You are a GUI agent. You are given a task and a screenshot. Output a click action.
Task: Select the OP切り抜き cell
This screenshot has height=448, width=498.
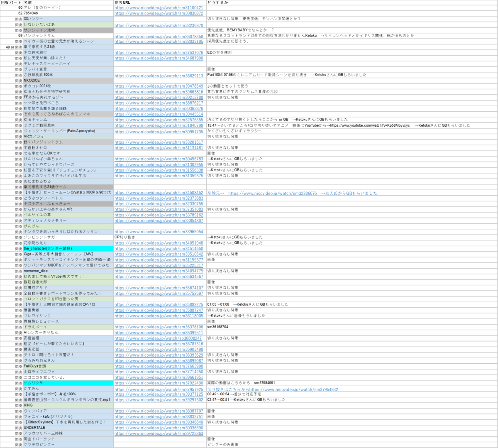160,237
